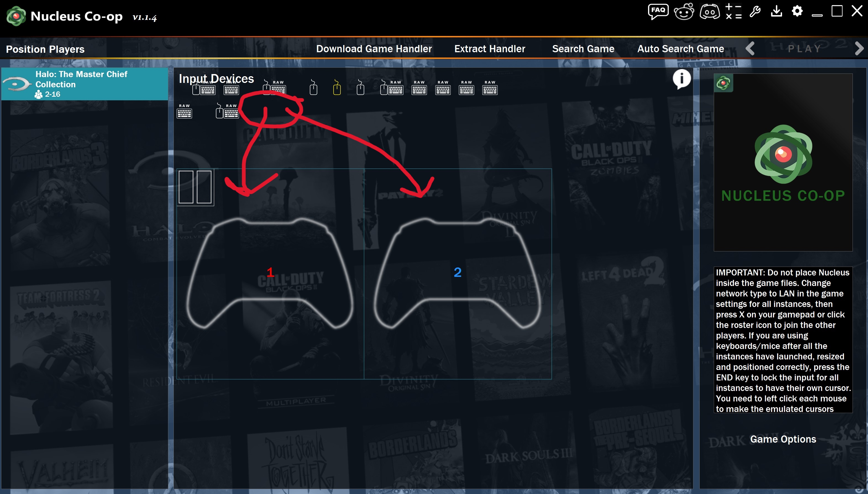Click the download tray icon

[776, 12]
